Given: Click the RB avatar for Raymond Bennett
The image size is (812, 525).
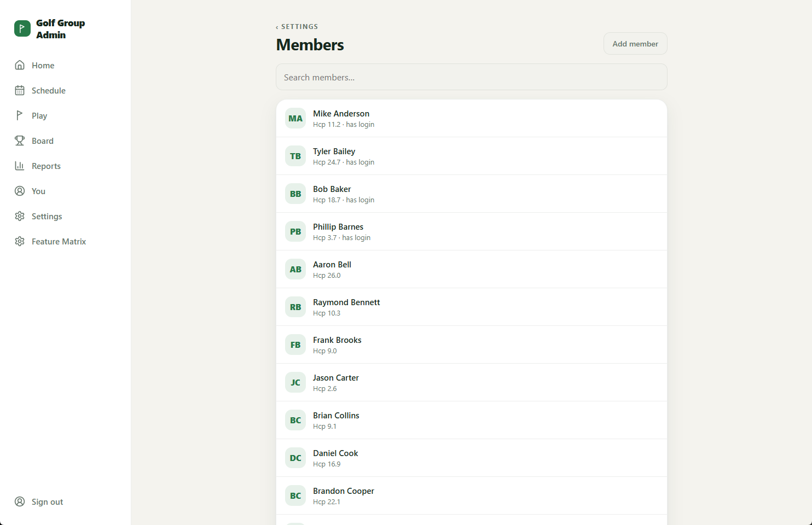Looking at the screenshot, I should click(x=295, y=307).
